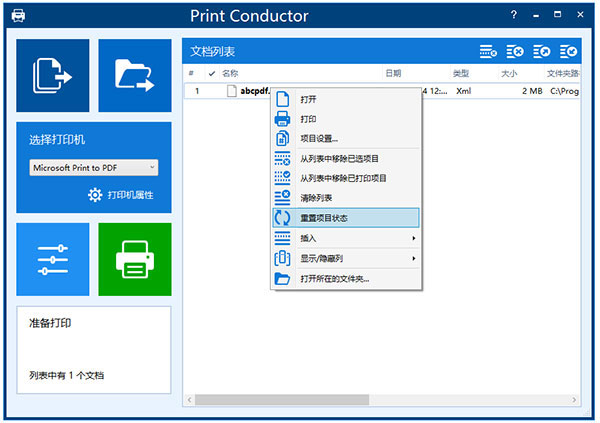Screen dimensions: 600x423
Task: Click the Xml type cell
Action: point(463,91)
